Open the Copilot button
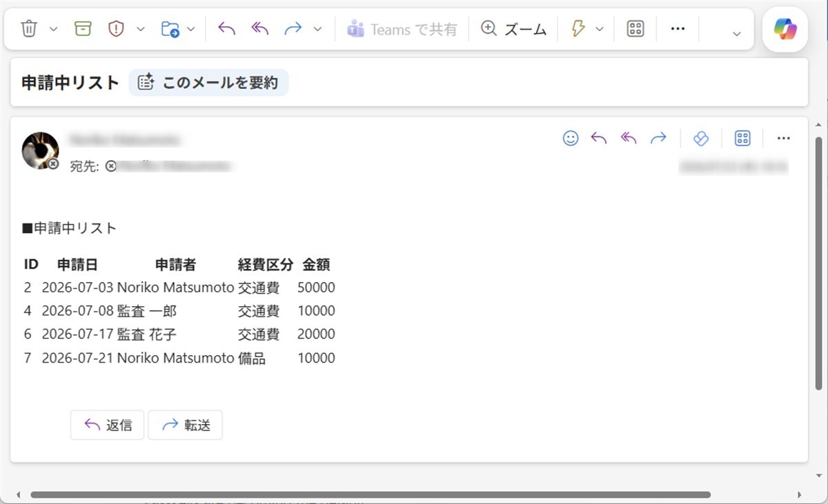 tap(785, 30)
